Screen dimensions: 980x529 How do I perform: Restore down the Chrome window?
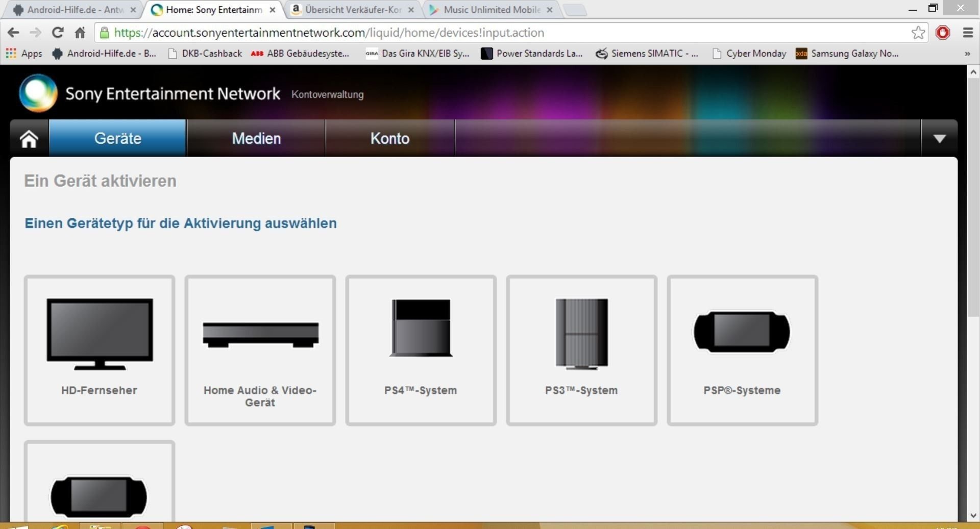[933, 8]
